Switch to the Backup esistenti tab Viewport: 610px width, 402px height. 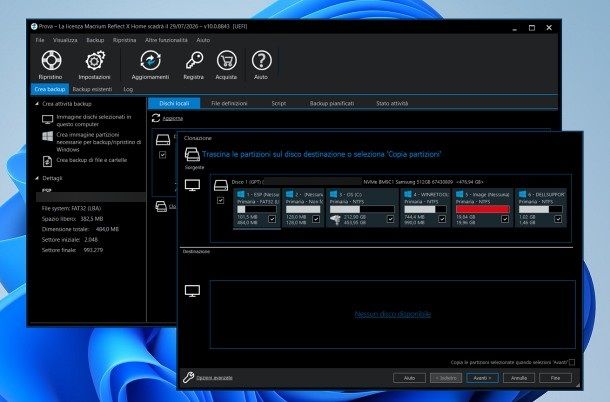(x=92, y=89)
